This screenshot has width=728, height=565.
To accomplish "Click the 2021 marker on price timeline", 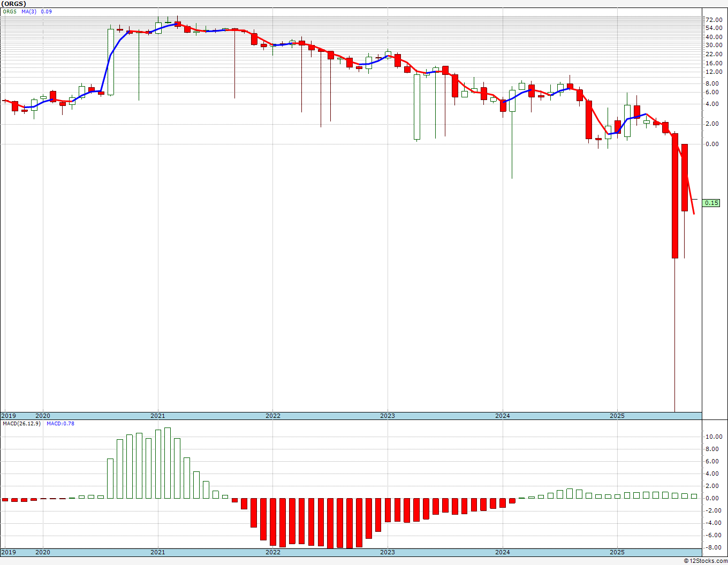I will tap(157, 416).
